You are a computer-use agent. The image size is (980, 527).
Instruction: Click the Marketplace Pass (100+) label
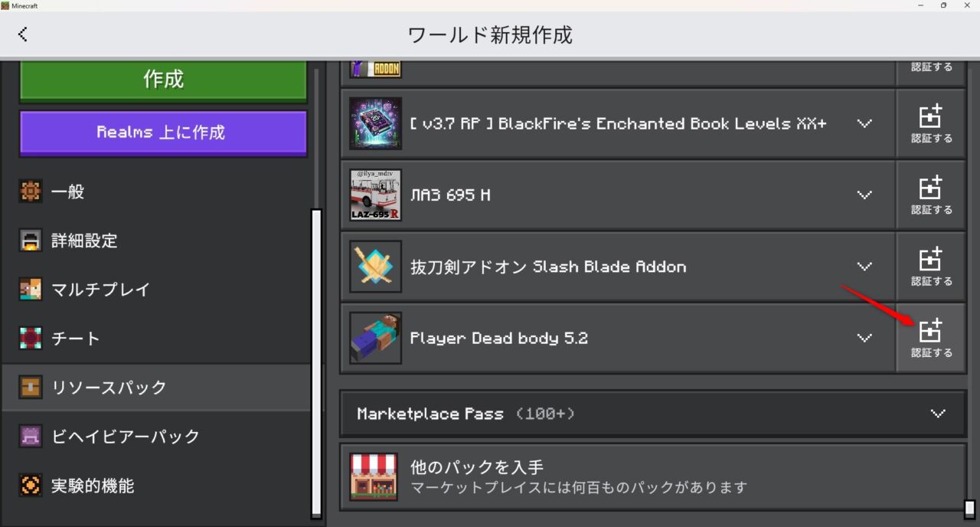pyautogui.click(x=465, y=414)
